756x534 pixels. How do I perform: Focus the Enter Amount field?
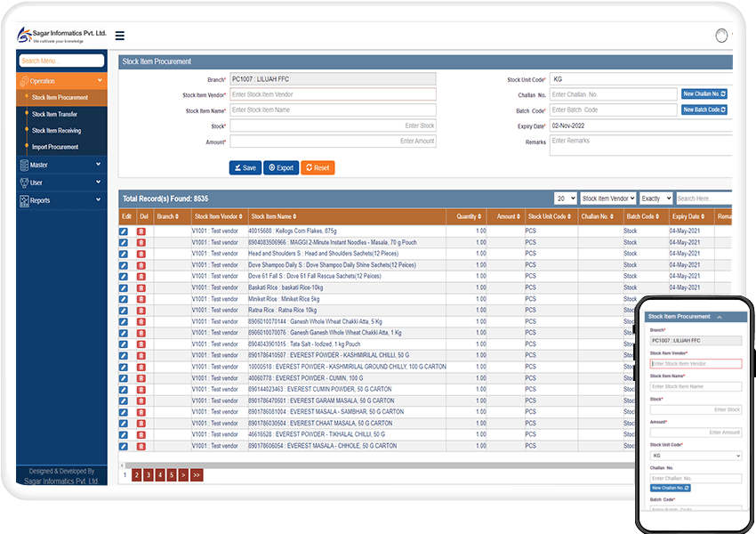click(334, 142)
